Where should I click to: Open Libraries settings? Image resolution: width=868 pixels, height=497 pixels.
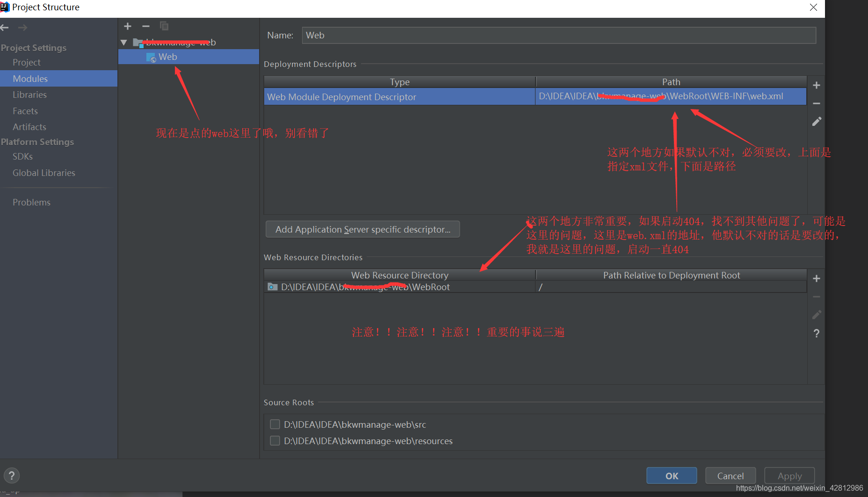29,95
